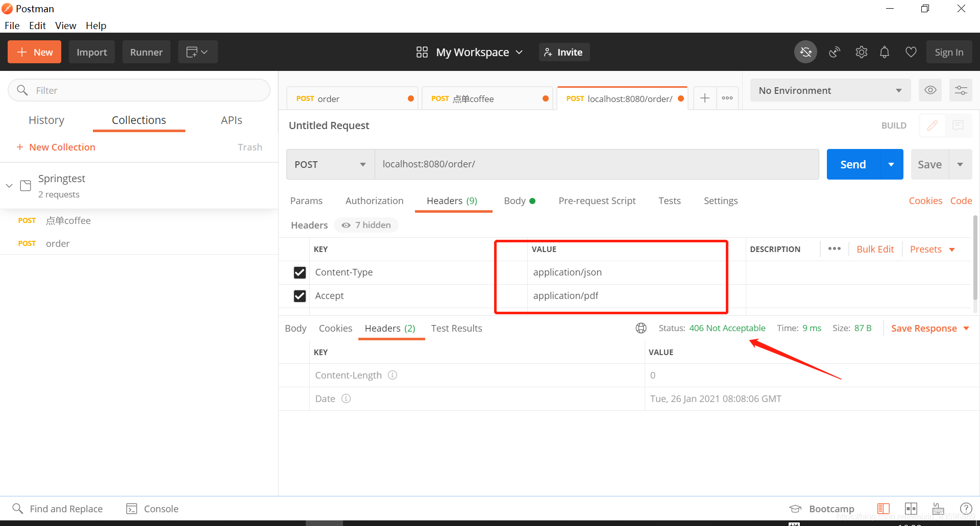Image resolution: width=980 pixels, height=526 pixels.
Task: Open the Pre-request Script tab
Action: pos(597,201)
